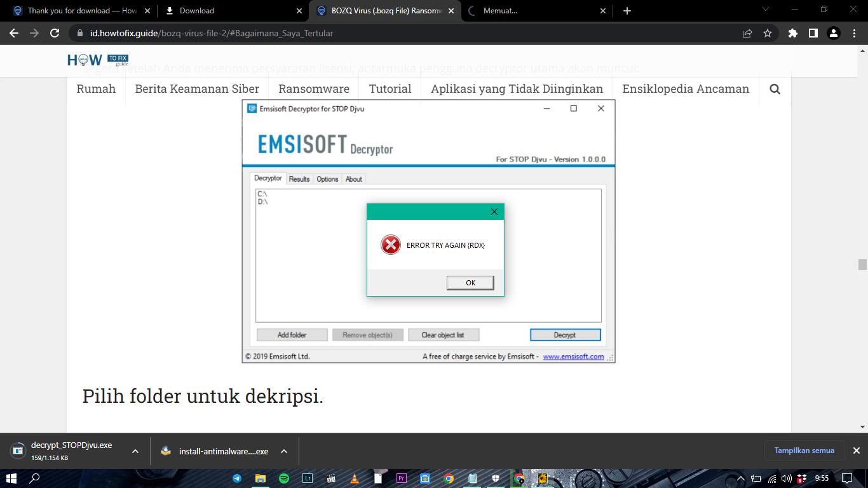This screenshot has height=488, width=868.
Task: Click the page vertical scrollbar thumb
Action: 862,265
